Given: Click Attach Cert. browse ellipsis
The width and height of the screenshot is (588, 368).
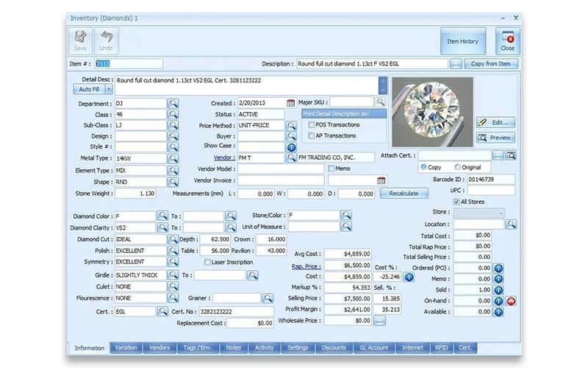Looking at the screenshot, I should tap(498, 155).
